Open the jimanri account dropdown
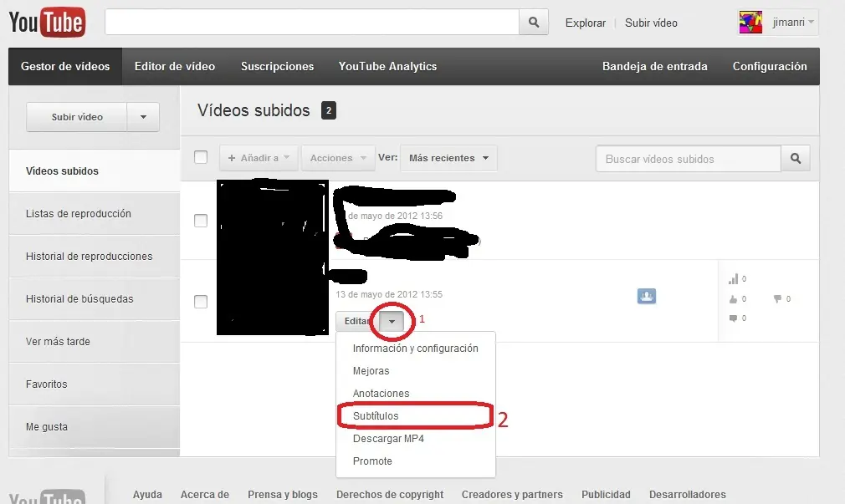The height and width of the screenshot is (504, 845). pos(793,22)
